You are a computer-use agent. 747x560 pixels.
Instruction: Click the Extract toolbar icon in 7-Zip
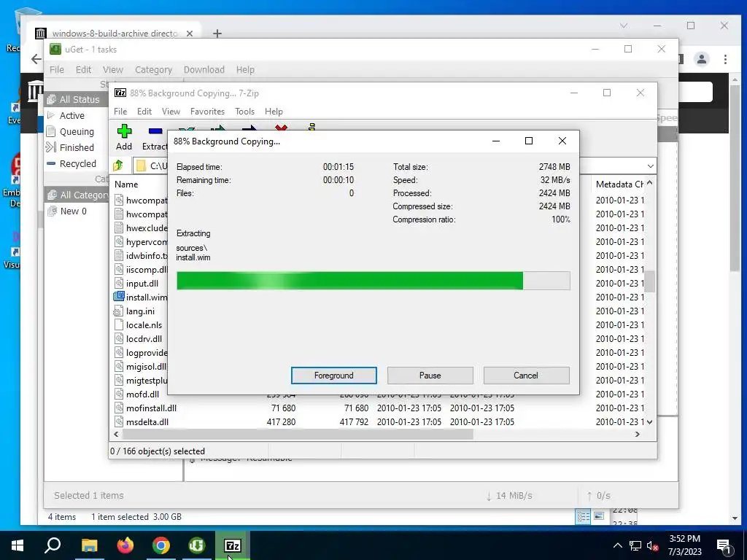pos(155,132)
